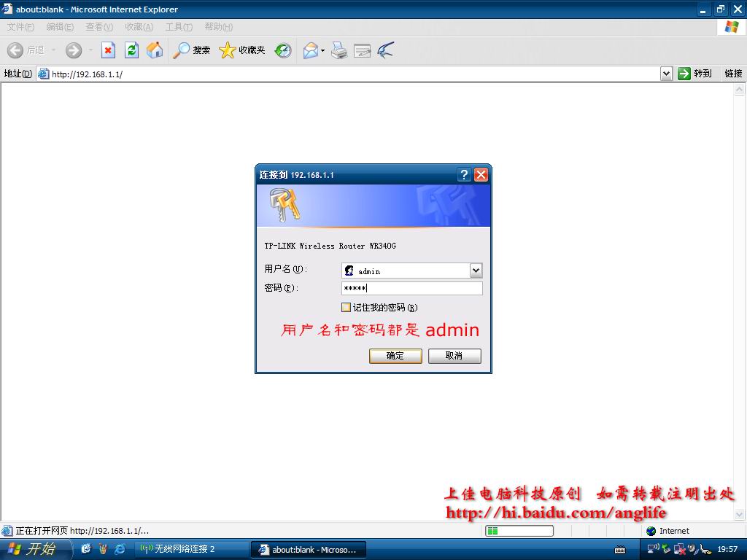This screenshot has height=560, width=747.
Task: Click the 转到 go button
Action: point(695,74)
